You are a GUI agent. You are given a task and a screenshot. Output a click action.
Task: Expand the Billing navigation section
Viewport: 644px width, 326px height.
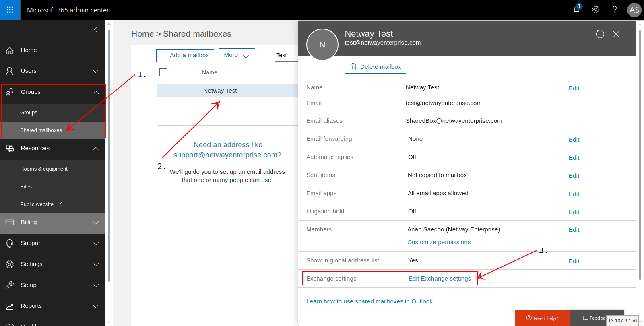pos(95,223)
